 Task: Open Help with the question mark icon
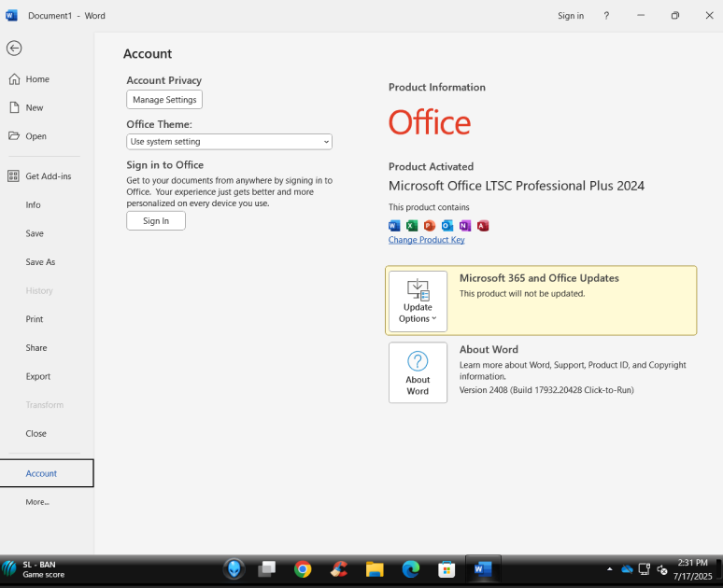606,16
